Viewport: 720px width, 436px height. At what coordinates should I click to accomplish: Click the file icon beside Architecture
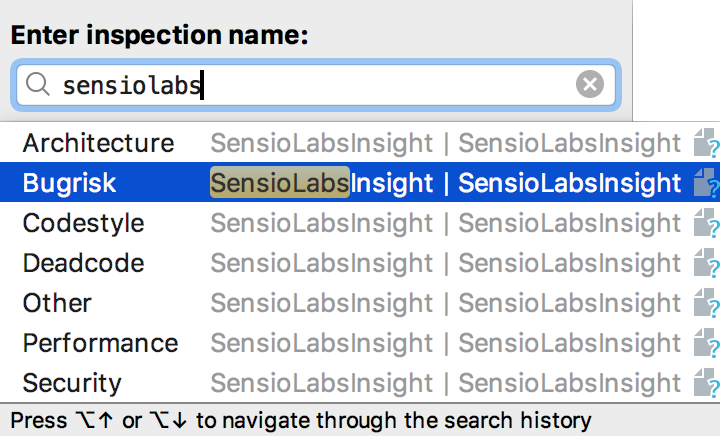point(706,144)
